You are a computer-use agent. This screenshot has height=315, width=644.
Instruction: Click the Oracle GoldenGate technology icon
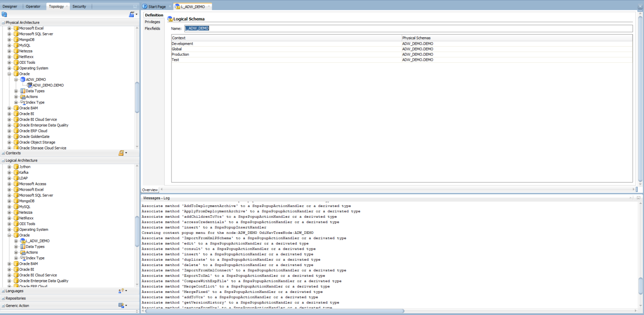[16, 137]
